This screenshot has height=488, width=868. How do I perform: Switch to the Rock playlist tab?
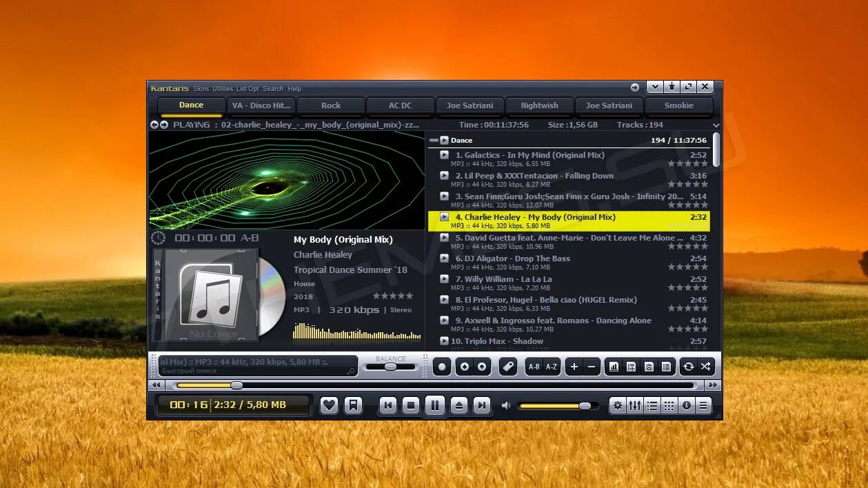[331, 105]
